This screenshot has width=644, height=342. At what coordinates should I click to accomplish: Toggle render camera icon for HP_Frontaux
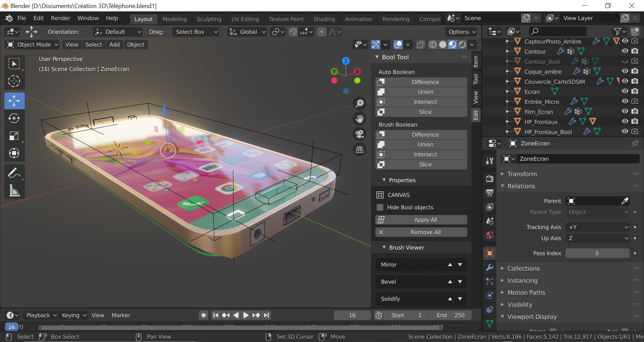[635, 121]
